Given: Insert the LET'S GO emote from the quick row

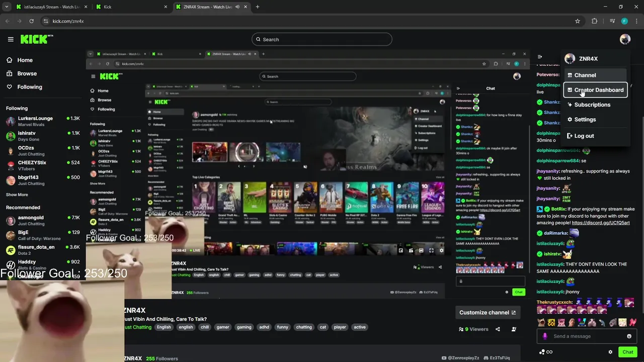Looking at the screenshot, I should (551, 323).
